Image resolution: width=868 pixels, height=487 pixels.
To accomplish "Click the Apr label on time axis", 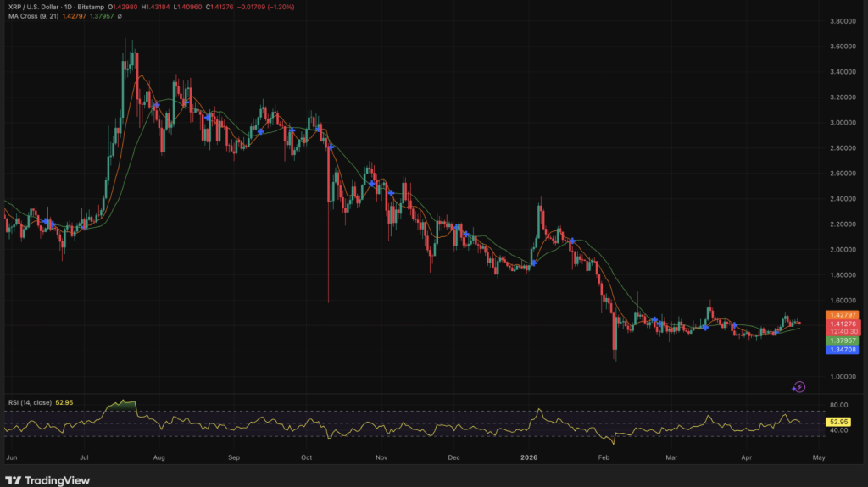I will [746, 457].
